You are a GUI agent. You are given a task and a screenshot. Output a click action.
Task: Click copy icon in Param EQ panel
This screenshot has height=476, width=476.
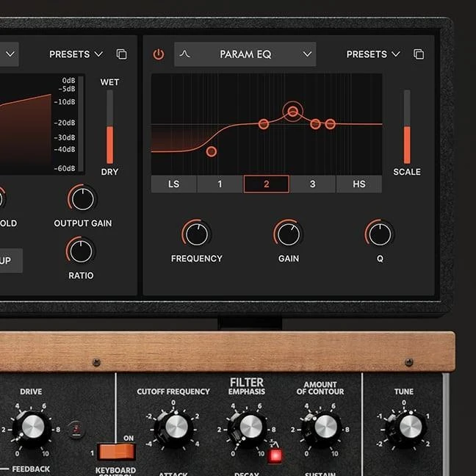pyautogui.click(x=419, y=54)
